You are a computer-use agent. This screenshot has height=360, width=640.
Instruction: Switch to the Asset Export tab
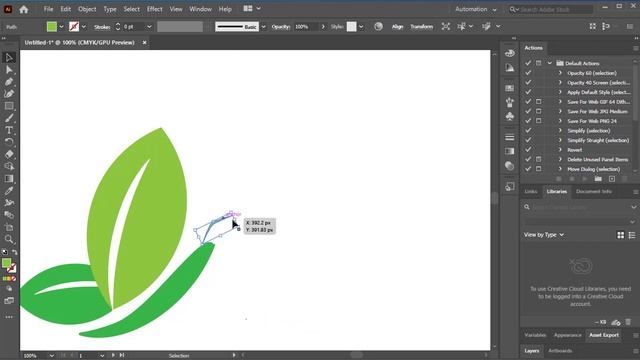pyautogui.click(x=604, y=335)
